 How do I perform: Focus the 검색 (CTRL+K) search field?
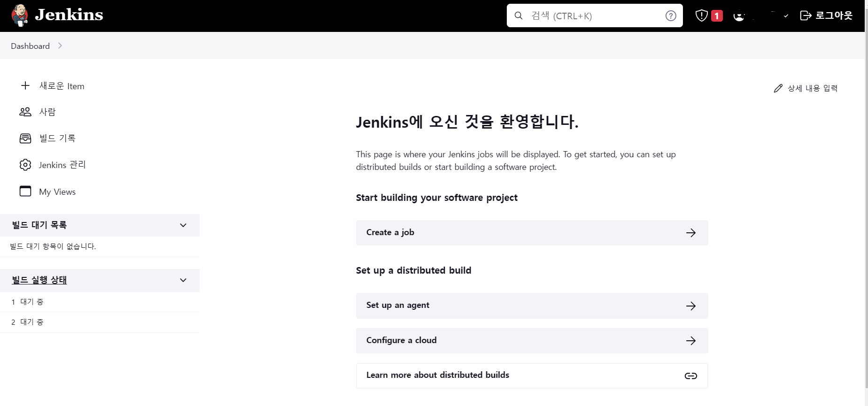[x=595, y=15]
